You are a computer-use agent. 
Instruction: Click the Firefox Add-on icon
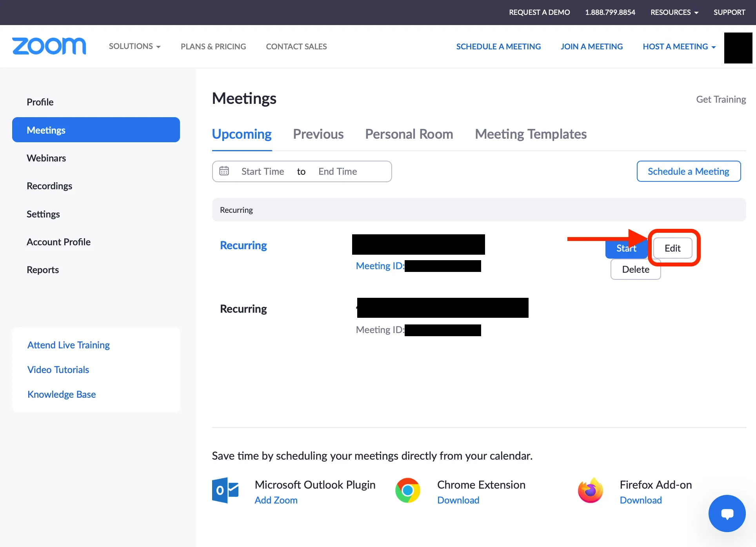pyautogui.click(x=590, y=491)
